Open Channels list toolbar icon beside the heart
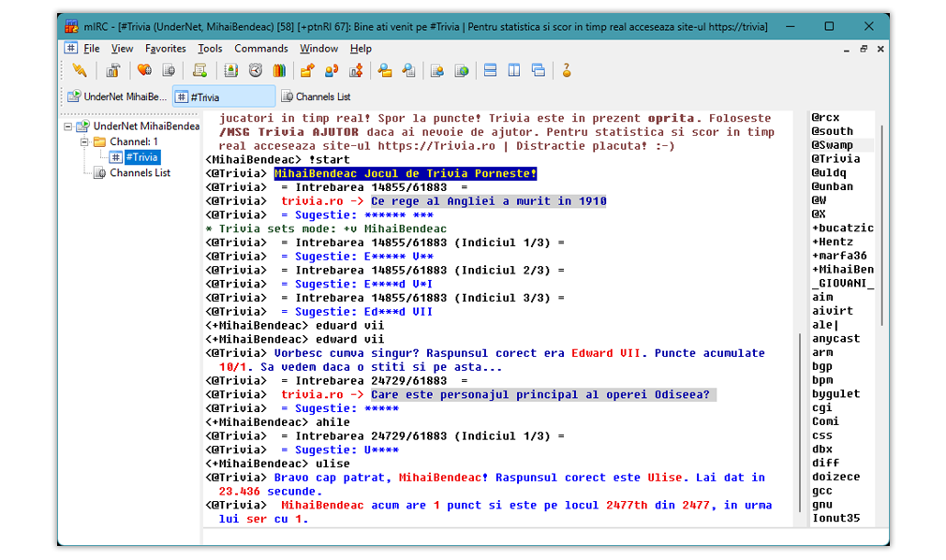 [169, 70]
